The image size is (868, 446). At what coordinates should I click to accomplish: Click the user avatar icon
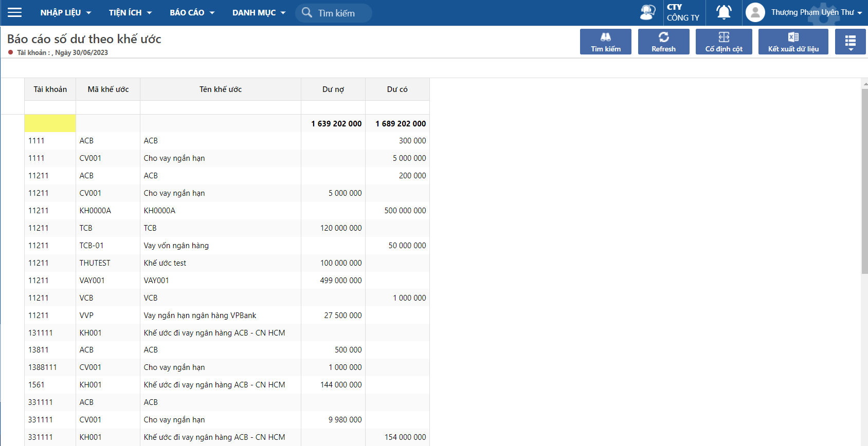(755, 13)
